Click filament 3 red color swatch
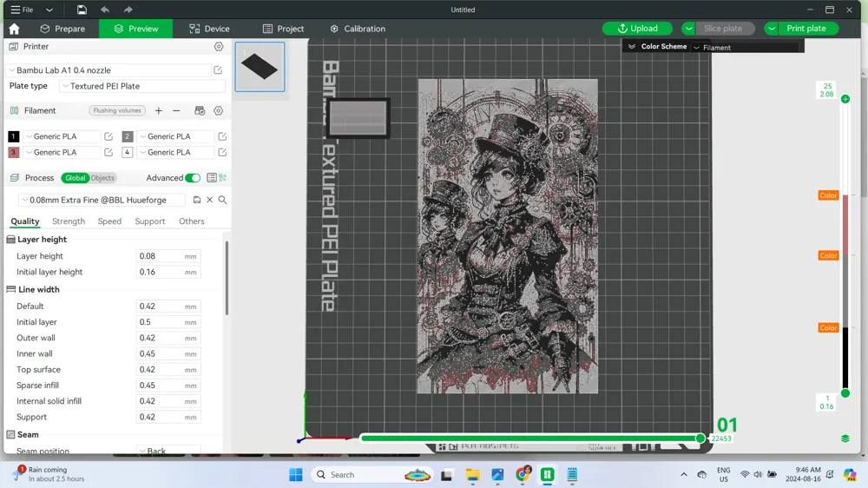This screenshot has width=868, height=488. (13, 152)
